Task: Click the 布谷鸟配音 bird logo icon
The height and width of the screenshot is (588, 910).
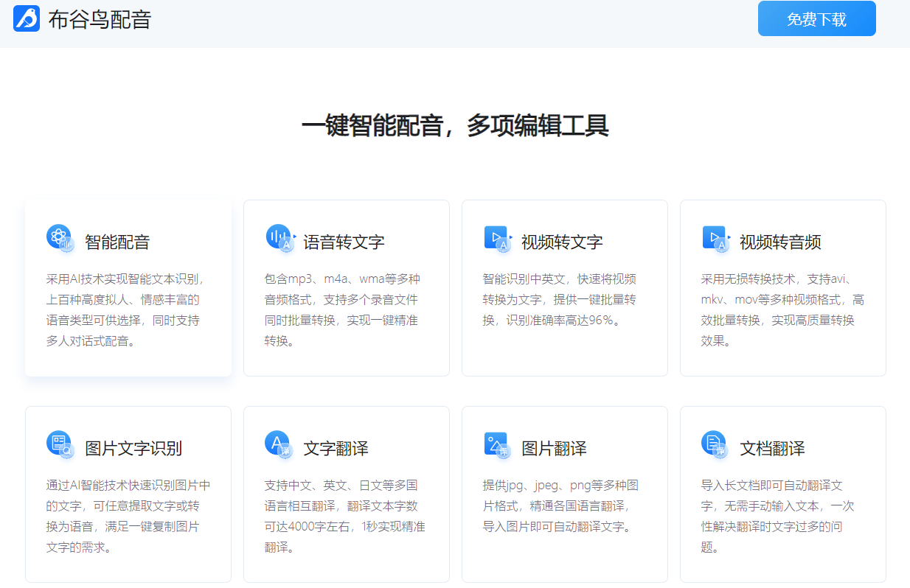Action: [x=27, y=18]
